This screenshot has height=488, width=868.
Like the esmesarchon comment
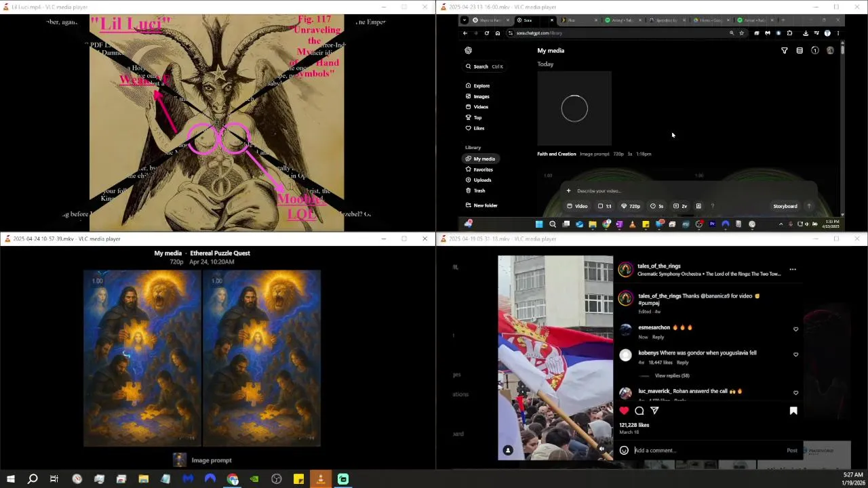[796, 329]
